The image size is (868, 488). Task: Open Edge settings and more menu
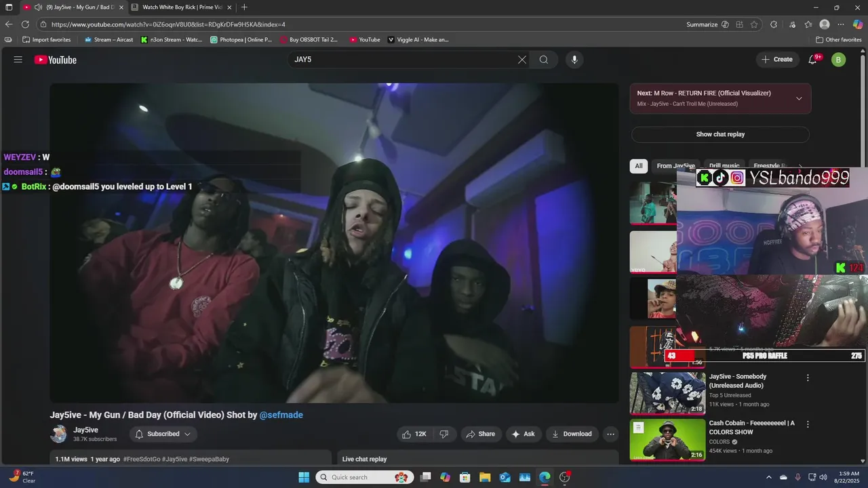point(841,24)
